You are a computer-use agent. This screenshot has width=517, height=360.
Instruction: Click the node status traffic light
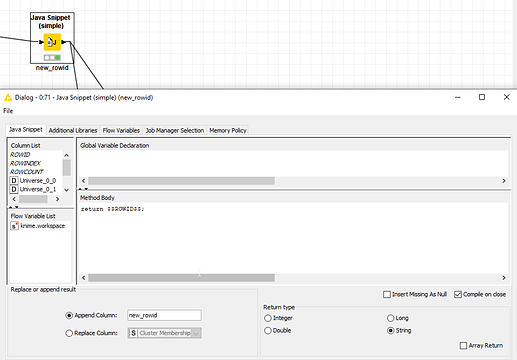click(x=52, y=58)
